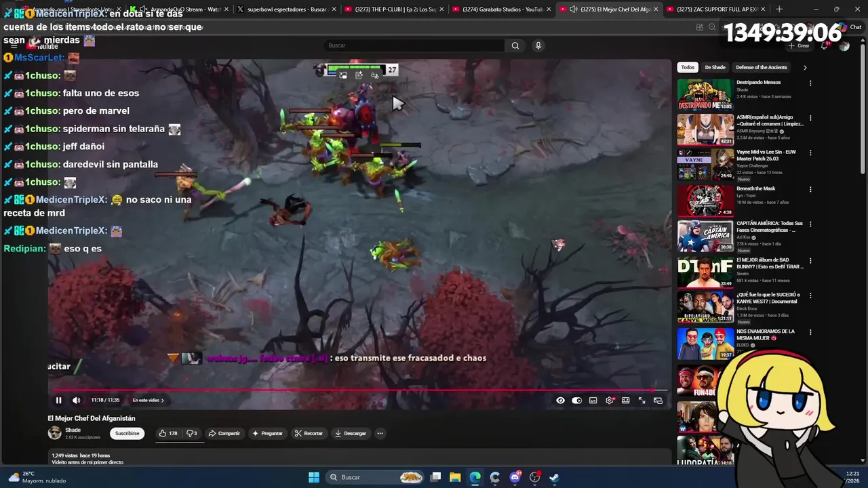This screenshot has width=868, height=488.
Task: Open options menu for CAPITÁN AMÉRICA video
Action: (x=810, y=224)
